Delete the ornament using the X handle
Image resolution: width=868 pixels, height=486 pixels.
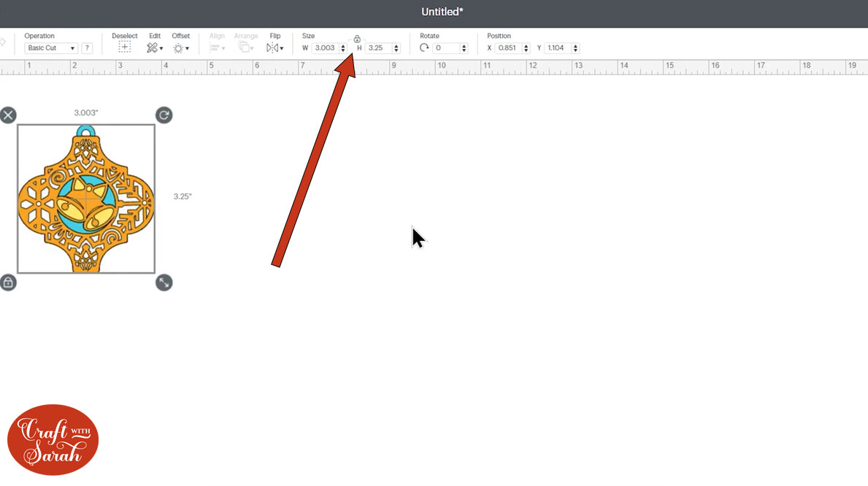(x=8, y=115)
